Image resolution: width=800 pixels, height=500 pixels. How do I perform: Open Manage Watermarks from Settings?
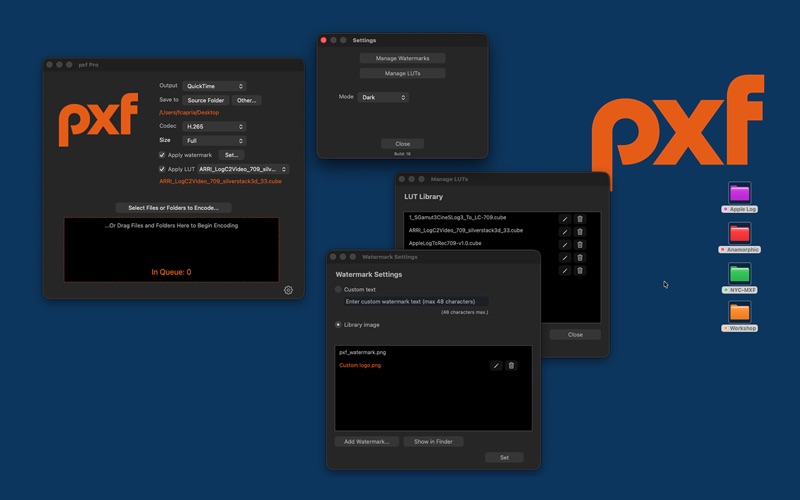[x=403, y=58]
